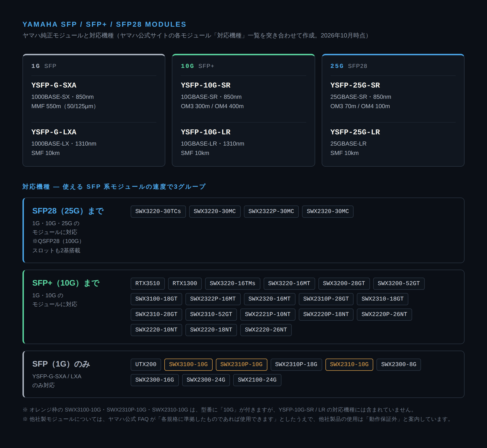Viewport: 487px width, 448px height.
Task: Select the SWX3220-16TMs chip
Action: pos(232,283)
